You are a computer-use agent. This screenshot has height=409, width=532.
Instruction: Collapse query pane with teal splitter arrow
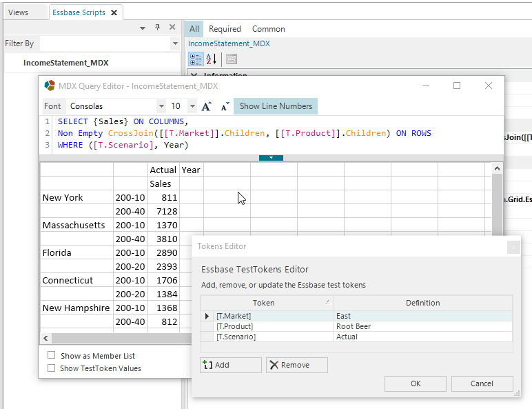[x=271, y=158]
